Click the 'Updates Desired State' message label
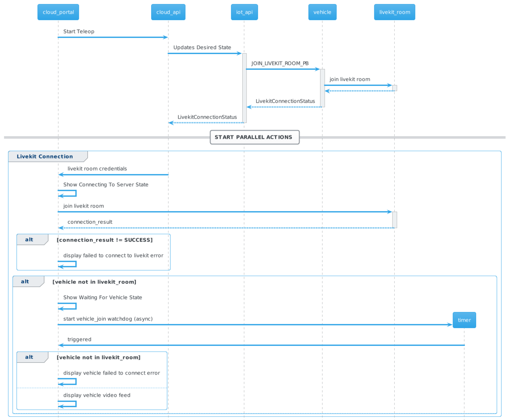 coord(202,47)
